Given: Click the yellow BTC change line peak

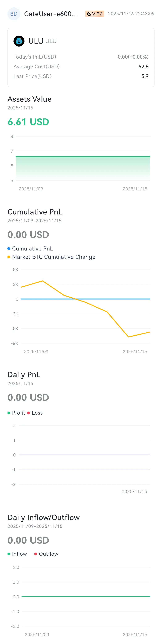Looking at the screenshot, I should coord(43,281).
